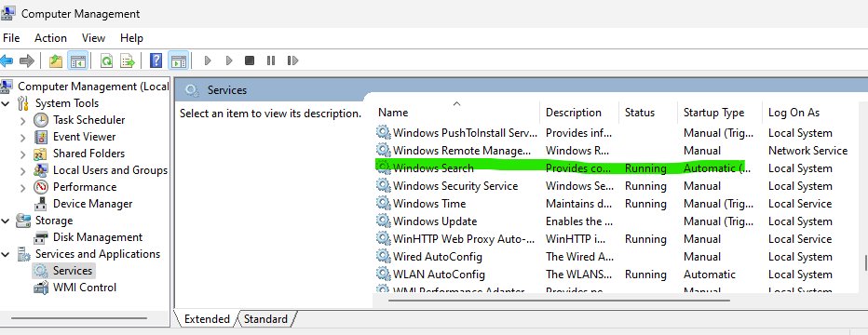The width and height of the screenshot is (868, 335).
Task: Sort by Log On As column header
Action: [810, 113]
